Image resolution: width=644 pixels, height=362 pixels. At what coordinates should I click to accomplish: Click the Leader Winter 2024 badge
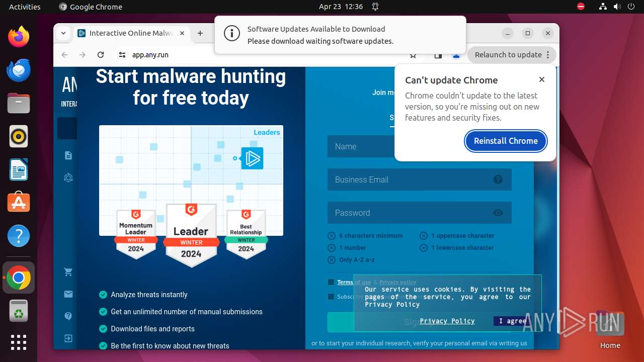[x=191, y=234]
